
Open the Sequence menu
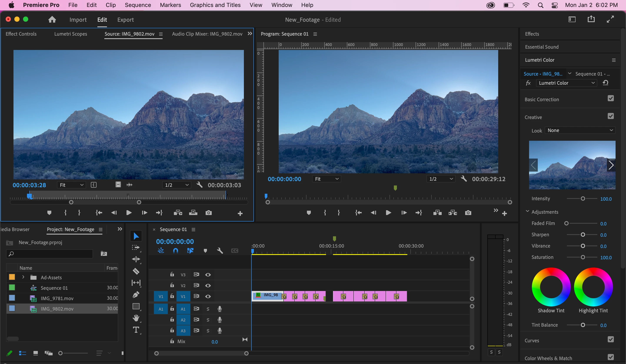[x=138, y=5]
